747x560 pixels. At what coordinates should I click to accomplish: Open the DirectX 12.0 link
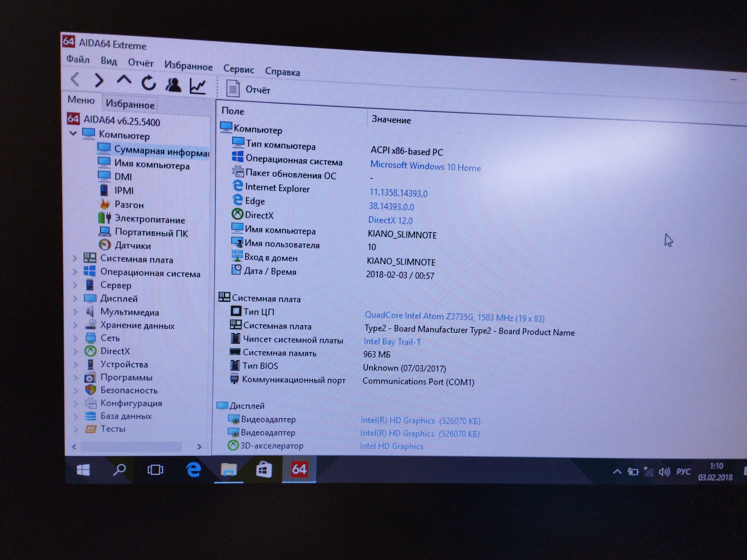(390, 220)
